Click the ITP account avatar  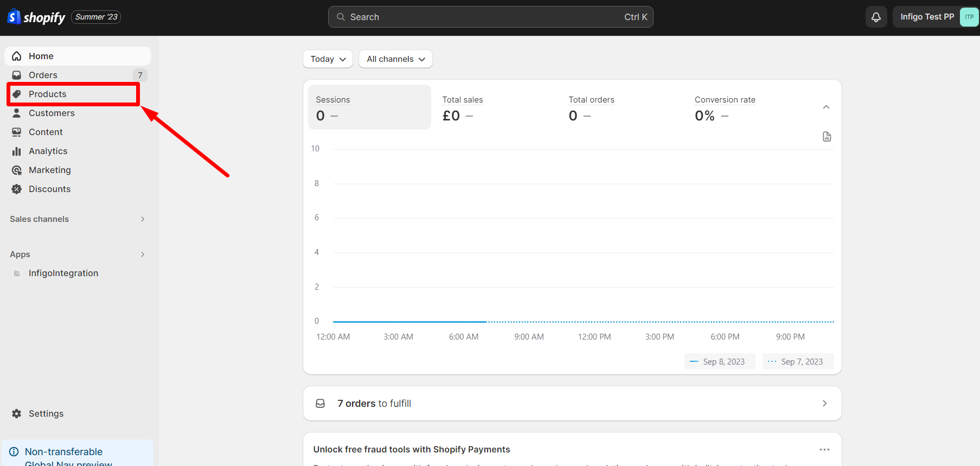(969, 17)
